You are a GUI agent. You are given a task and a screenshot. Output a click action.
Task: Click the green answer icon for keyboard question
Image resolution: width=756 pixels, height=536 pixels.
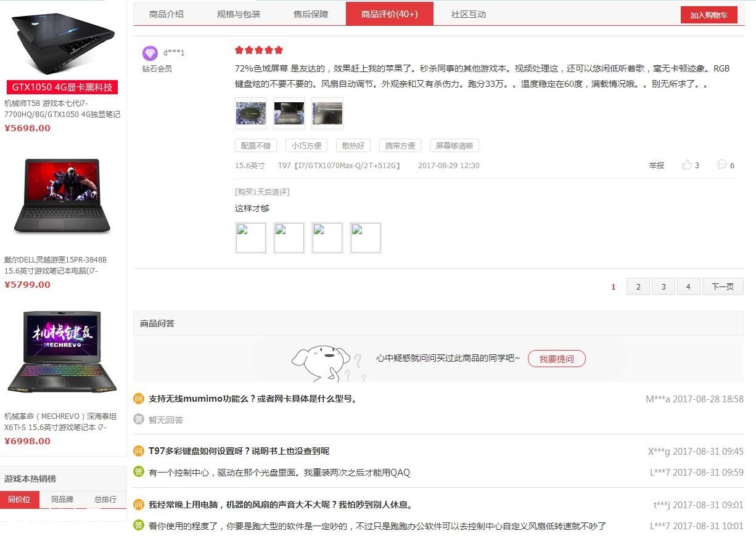click(x=139, y=472)
